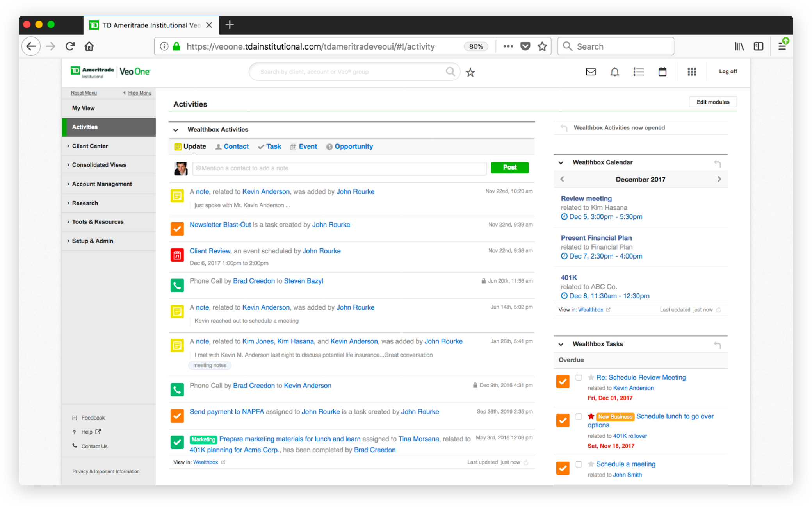The image size is (812, 507).
Task: Collapse the Wealthbox Calendar module
Action: click(561, 163)
